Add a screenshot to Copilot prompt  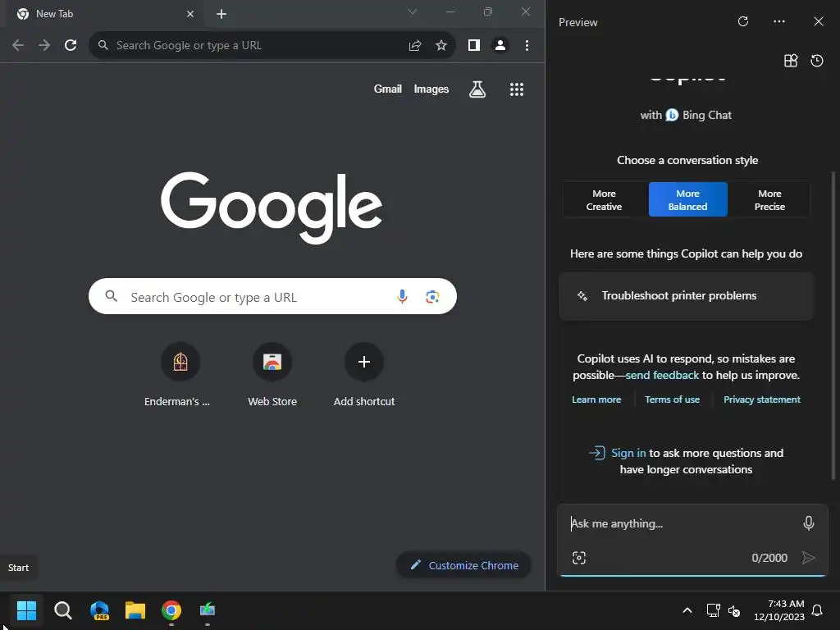pyautogui.click(x=579, y=558)
